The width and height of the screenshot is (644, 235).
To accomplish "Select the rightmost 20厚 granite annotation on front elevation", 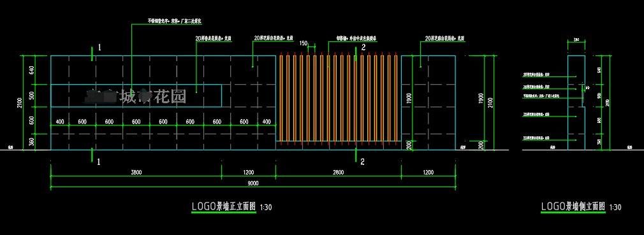I will 445,38.
